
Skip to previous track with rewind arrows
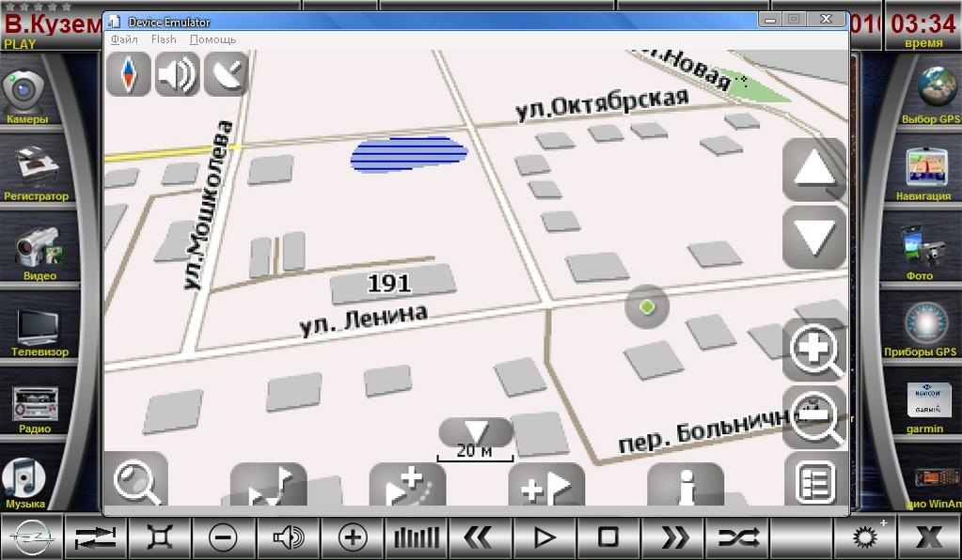(x=480, y=537)
